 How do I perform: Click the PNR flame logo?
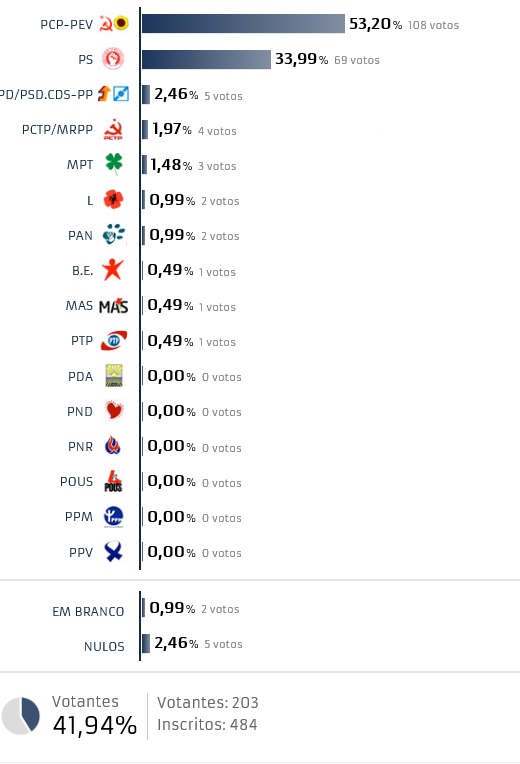tap(113, 445)
